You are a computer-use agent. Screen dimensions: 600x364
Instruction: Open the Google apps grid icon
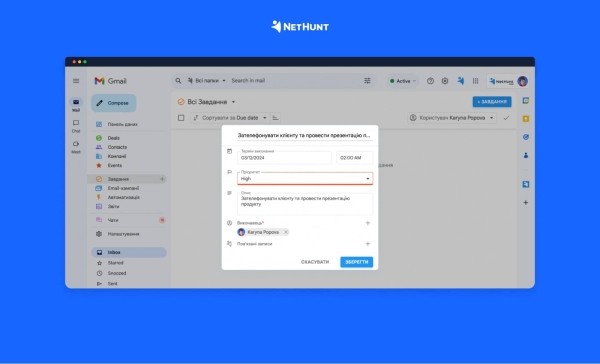tap(475, 81)
